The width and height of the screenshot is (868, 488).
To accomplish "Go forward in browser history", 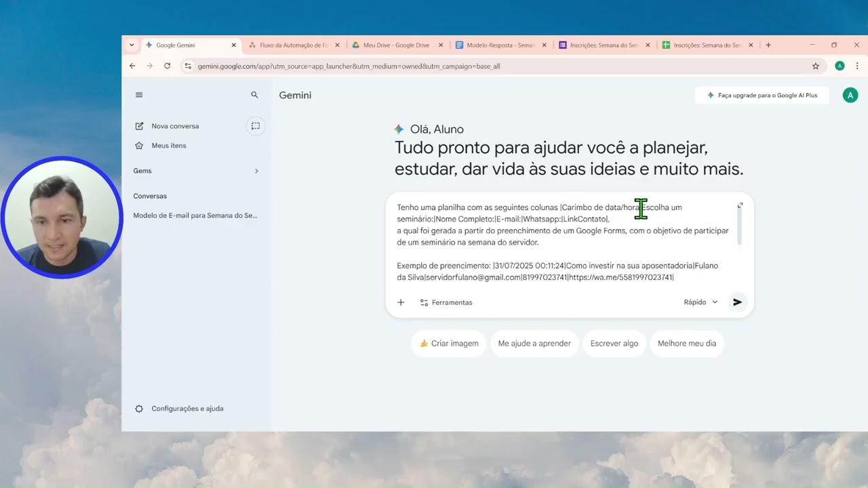I will [x=150, y=66].
